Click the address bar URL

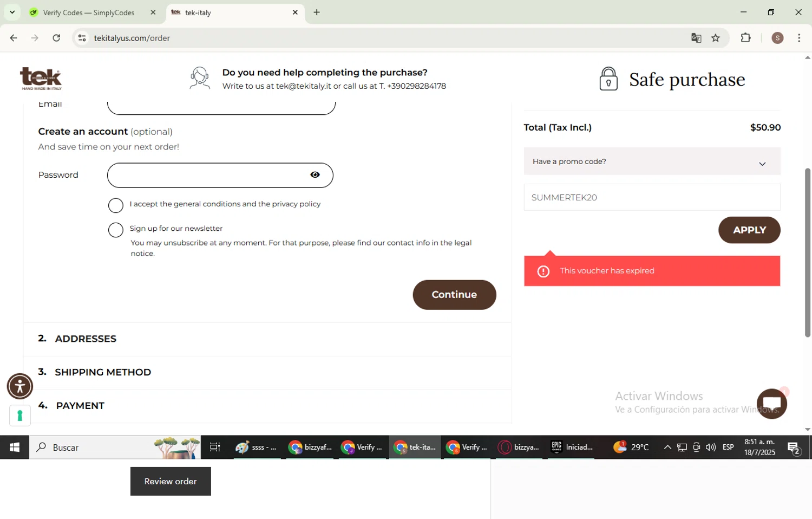coord(132,38)
